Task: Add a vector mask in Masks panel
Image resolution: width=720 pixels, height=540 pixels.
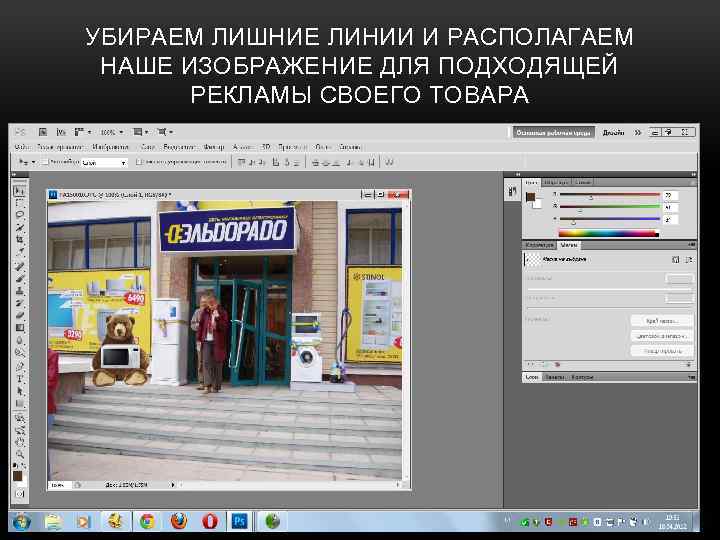Action: tap(688, 259)
